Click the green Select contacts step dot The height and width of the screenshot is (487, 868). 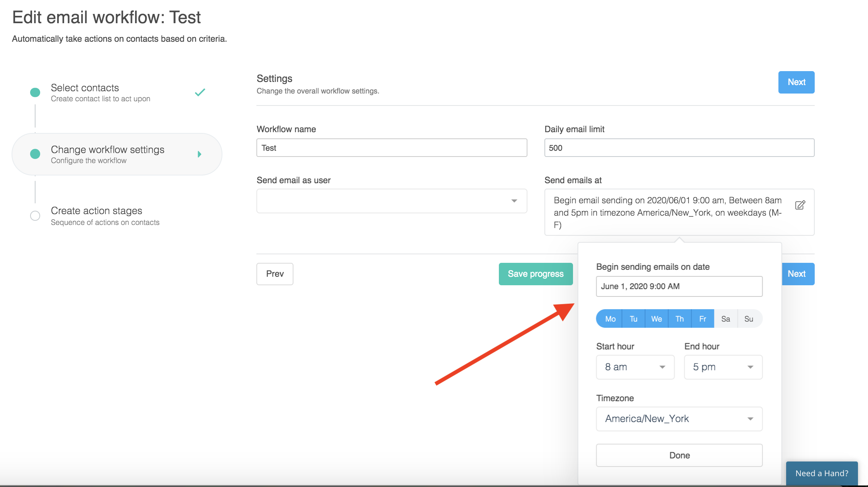(x=35, y=92)
